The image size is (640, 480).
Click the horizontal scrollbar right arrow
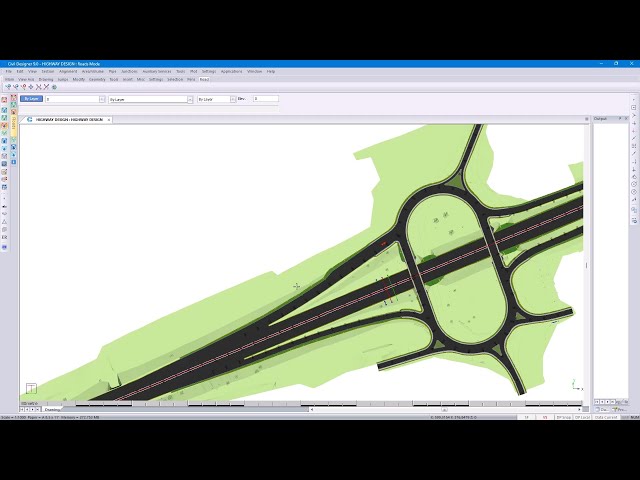(579, 409)
